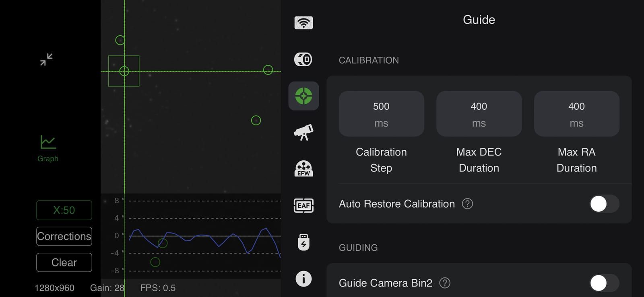Collapse the guide view with shrink arrows
Viewport: 644px width, 297px height.
[46, 59]
